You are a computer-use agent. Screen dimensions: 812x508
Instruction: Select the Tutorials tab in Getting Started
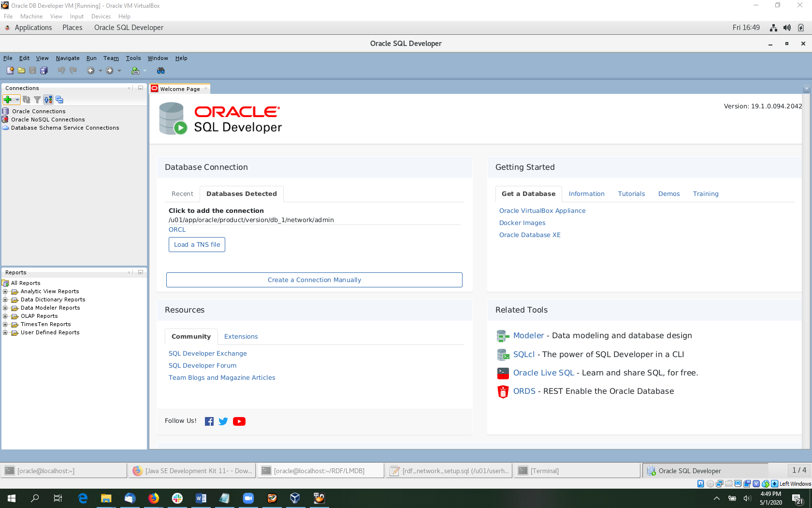pos(631,194)
